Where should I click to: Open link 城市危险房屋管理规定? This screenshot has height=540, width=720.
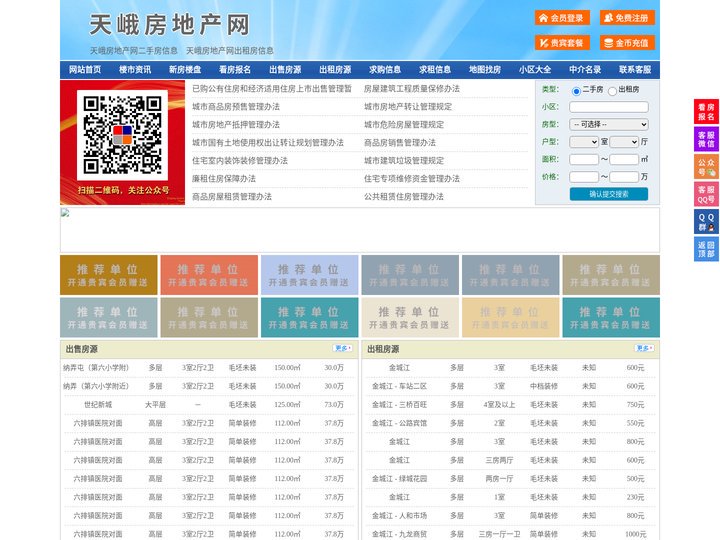(404, 124)
